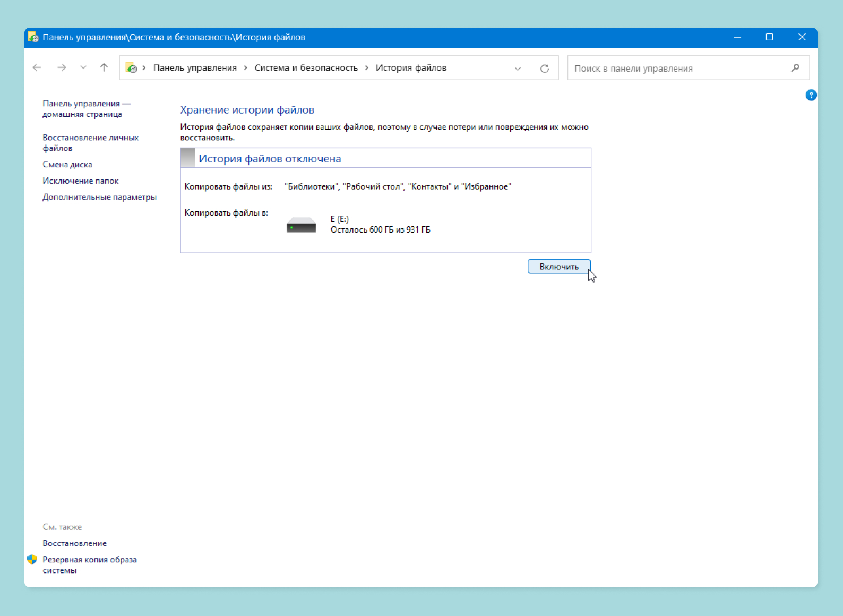Go up one level with up arrow
The image size is (843, 616).
(x=104, y=67)
